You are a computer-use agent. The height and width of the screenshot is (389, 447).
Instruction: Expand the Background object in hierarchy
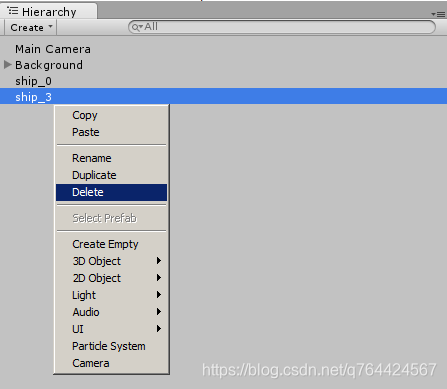[7, 65]
